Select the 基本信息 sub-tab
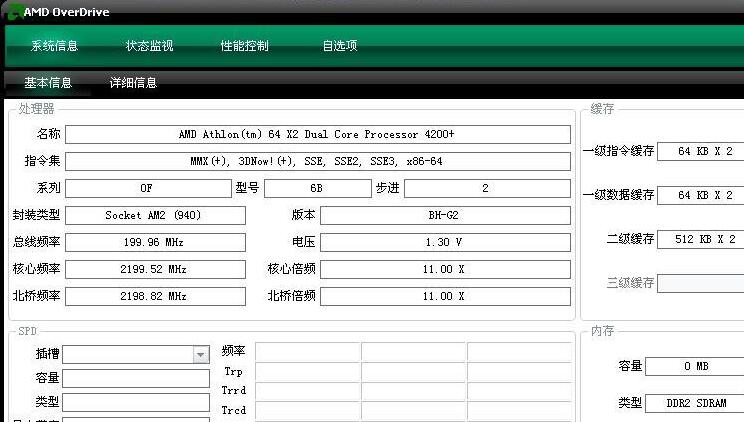 [x=48, y=83]
